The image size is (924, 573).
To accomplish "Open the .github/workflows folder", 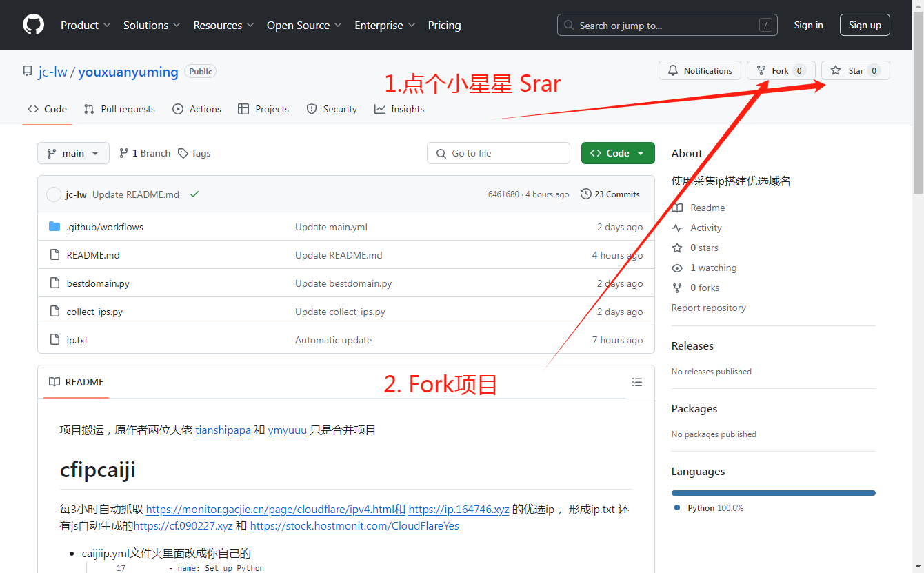I will point(105,227).
